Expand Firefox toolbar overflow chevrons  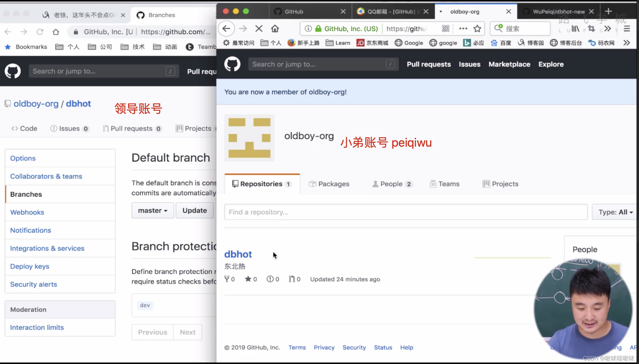coord(607,29)
